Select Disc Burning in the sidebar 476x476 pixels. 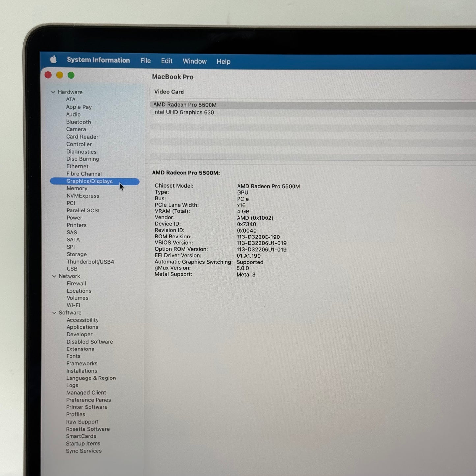tap(83, 159)
